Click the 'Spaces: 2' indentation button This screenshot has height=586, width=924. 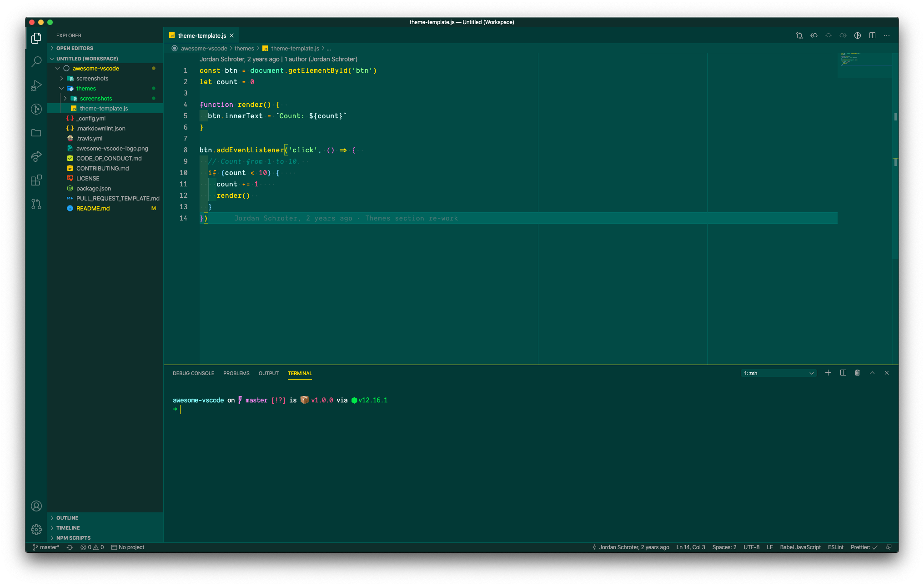click(x=724, y=547)
